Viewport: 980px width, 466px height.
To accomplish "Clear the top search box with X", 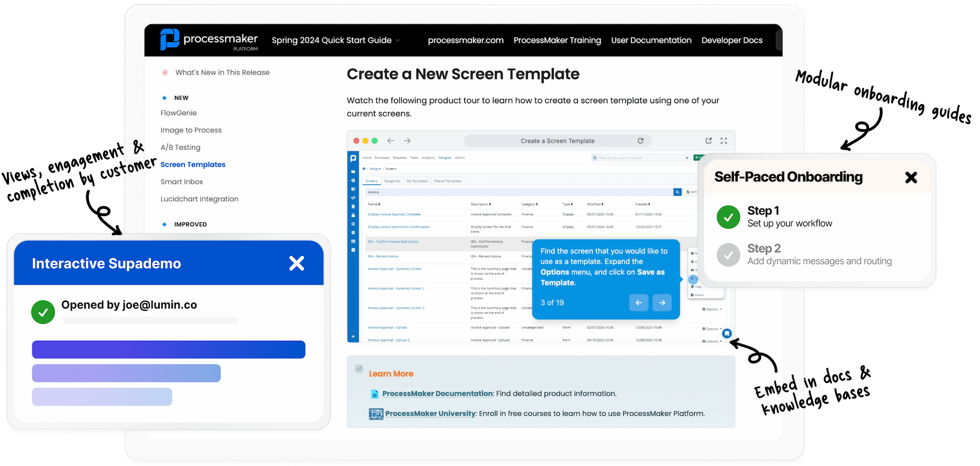I will 687,158.
